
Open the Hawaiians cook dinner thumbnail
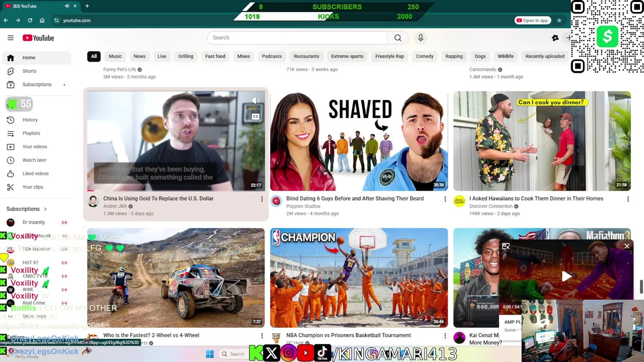pos(542,141)
